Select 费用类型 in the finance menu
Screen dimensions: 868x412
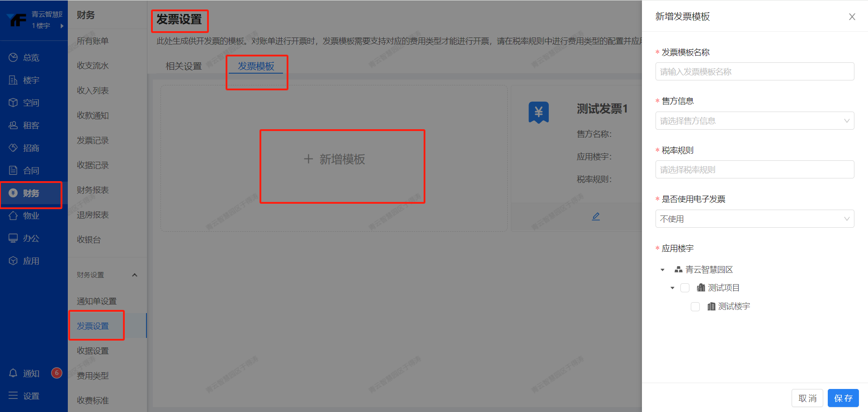coord(92,375)
